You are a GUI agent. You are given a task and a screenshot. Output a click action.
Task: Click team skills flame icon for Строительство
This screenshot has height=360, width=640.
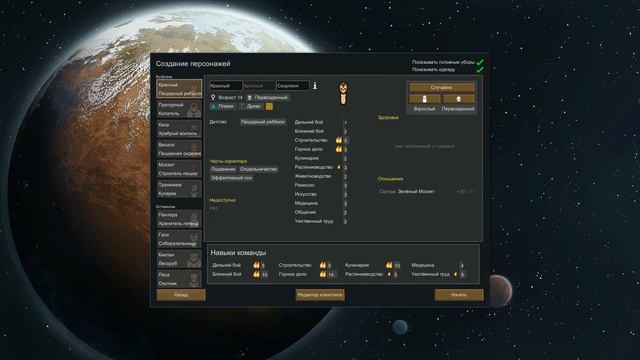(323, 265)
